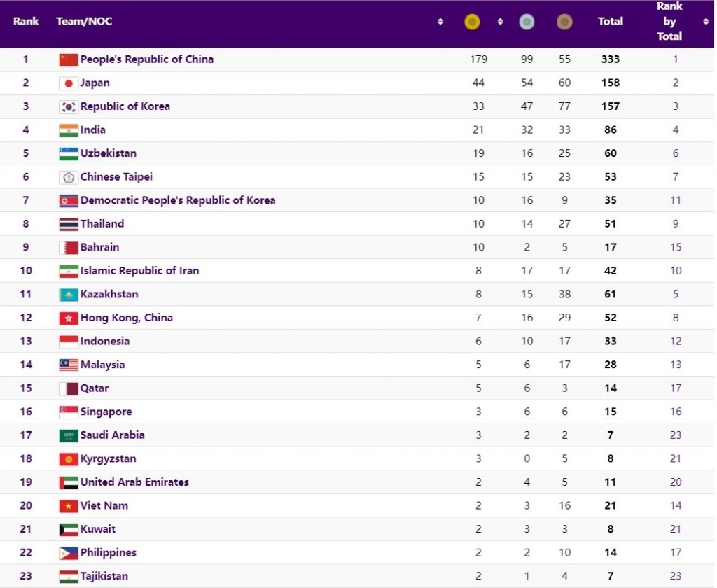Screen dimensions: 717x588
Task: Open People's Republic of China team link
Action: [147, 59]
